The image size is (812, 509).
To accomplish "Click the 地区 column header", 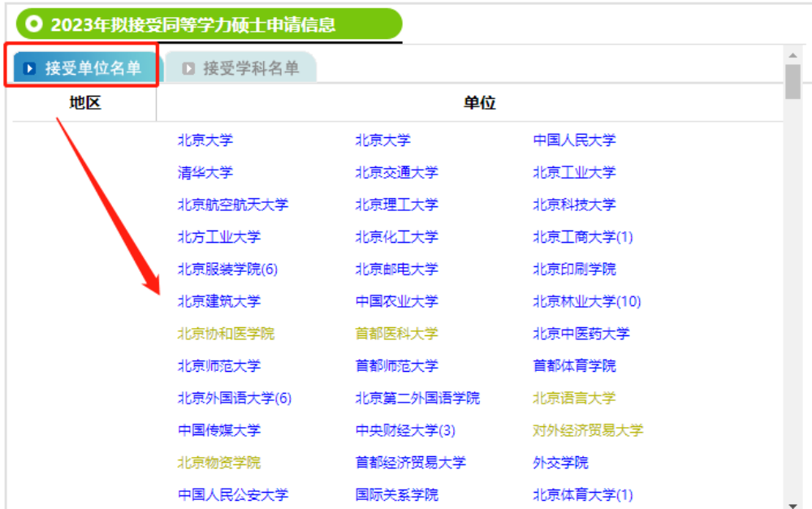I will point(85,102).
